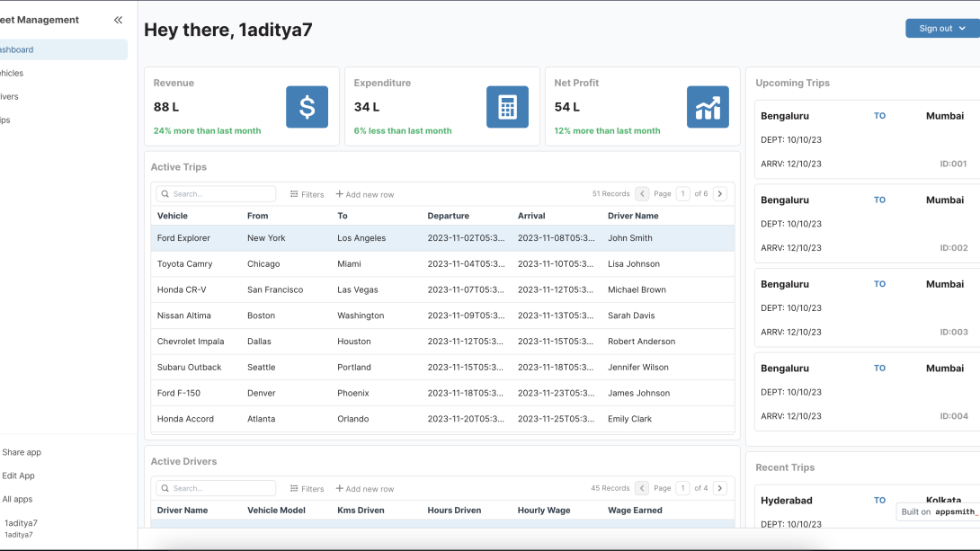Sort by Wage Earned column header
Image resolution: width=980 pixels, height=551 pixels.
635,510
